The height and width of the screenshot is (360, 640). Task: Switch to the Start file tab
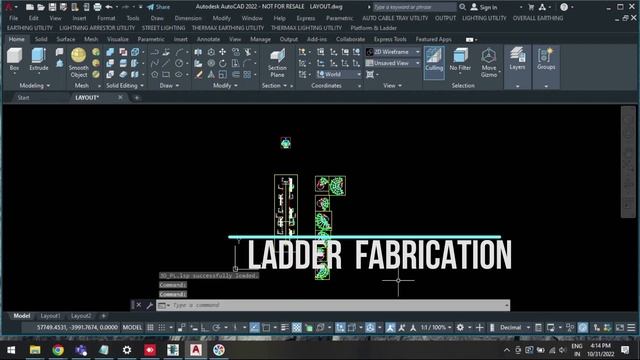23,98
